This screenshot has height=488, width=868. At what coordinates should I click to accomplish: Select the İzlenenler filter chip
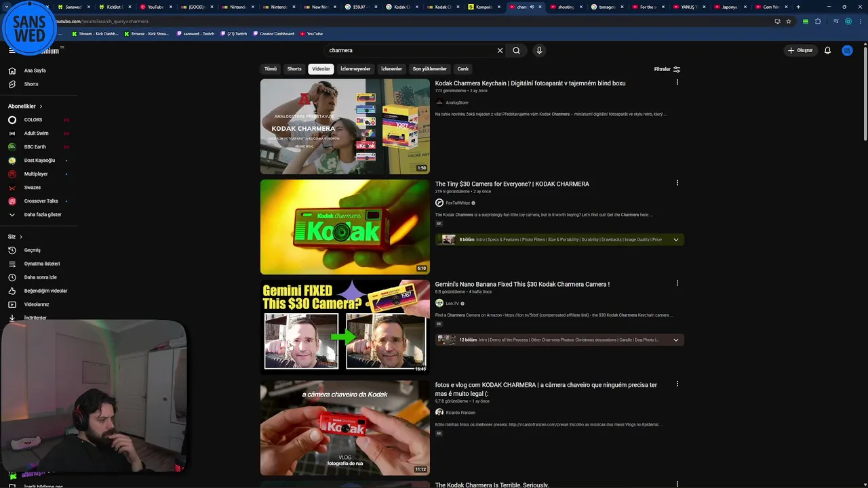point(391,69)
